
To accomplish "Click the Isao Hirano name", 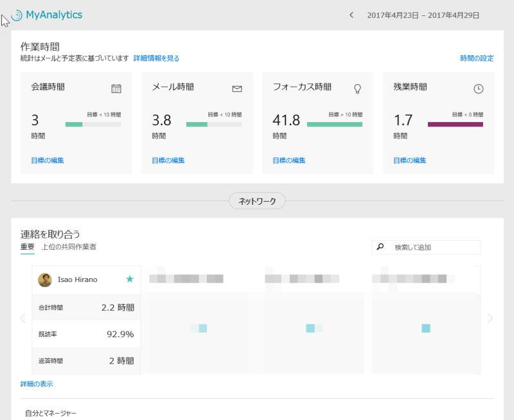I will (78, 280).
